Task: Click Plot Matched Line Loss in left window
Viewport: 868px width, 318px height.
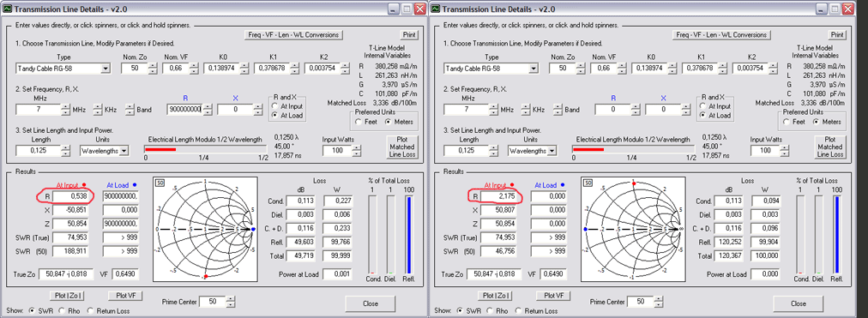Action: click(402, 147)
